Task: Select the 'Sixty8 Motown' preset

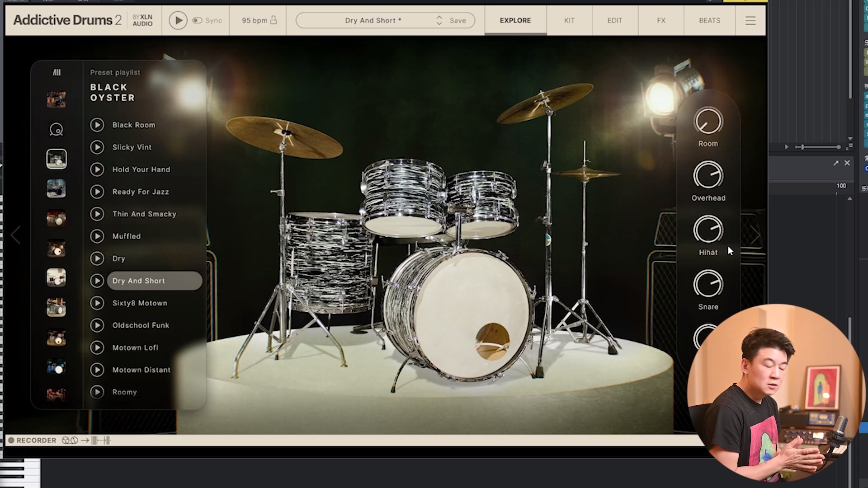Action: point(140,303)
